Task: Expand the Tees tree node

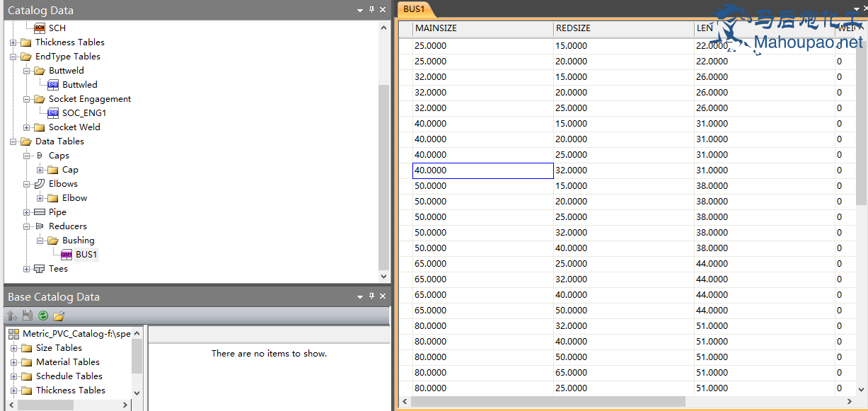Action: [27, 269]
